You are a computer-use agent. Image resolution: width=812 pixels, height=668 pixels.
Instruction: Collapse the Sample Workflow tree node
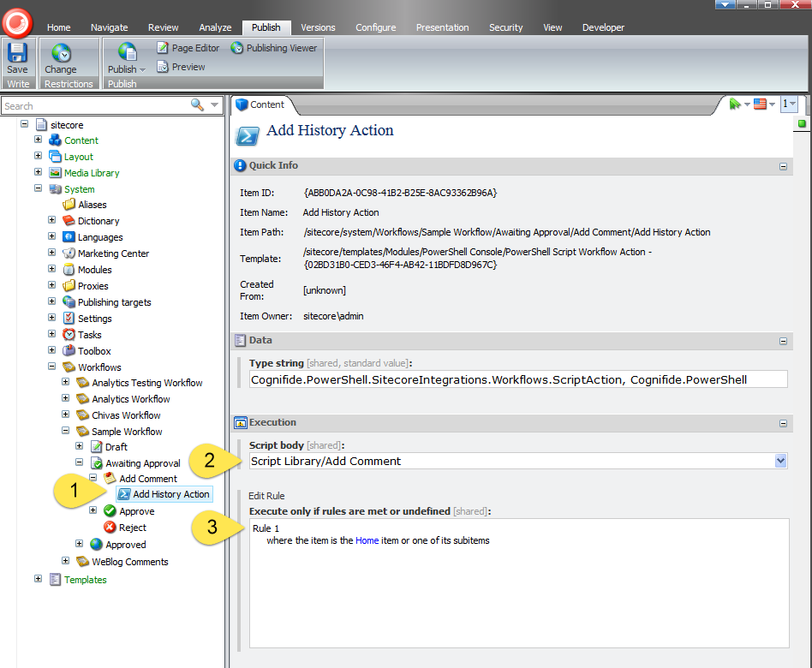[65, 431]
